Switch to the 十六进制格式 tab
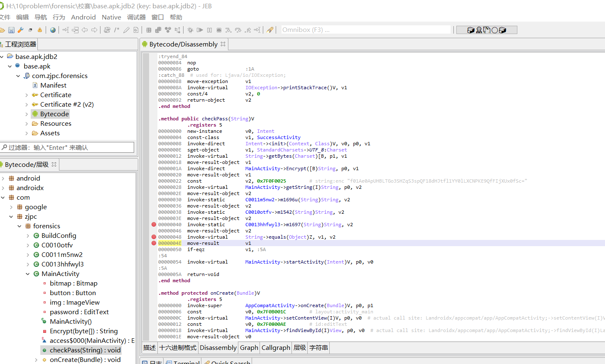This screenshot has width=605, height=364. tap(178, 348)
